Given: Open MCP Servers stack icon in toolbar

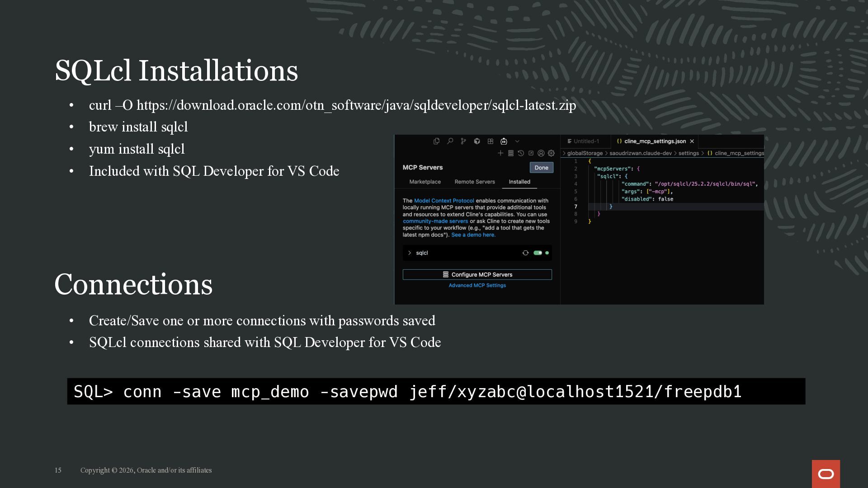Looking at the screenshot, I should coord(511,153).
